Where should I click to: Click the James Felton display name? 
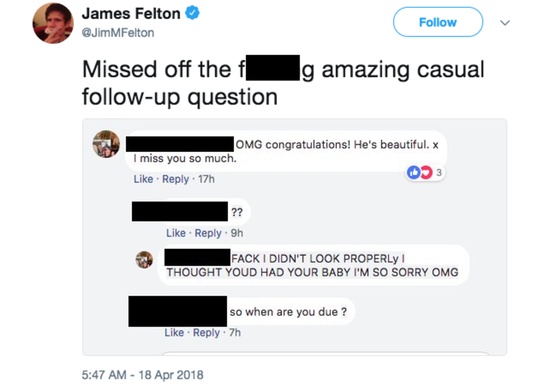point(131,14)
